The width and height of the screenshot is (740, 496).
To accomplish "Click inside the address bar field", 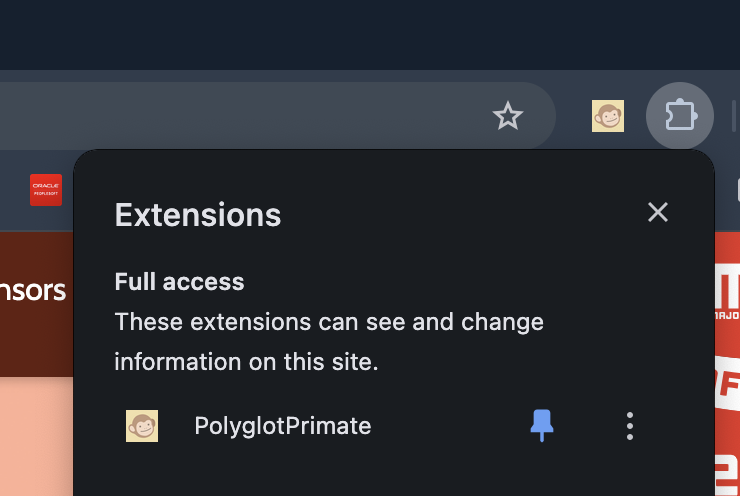I will (x=250, y=116).
